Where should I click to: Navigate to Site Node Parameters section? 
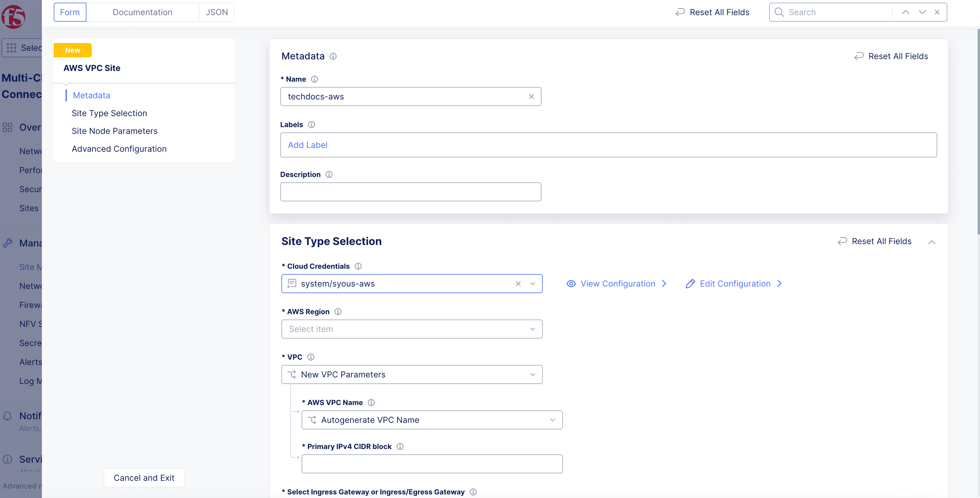click(115, 131)
